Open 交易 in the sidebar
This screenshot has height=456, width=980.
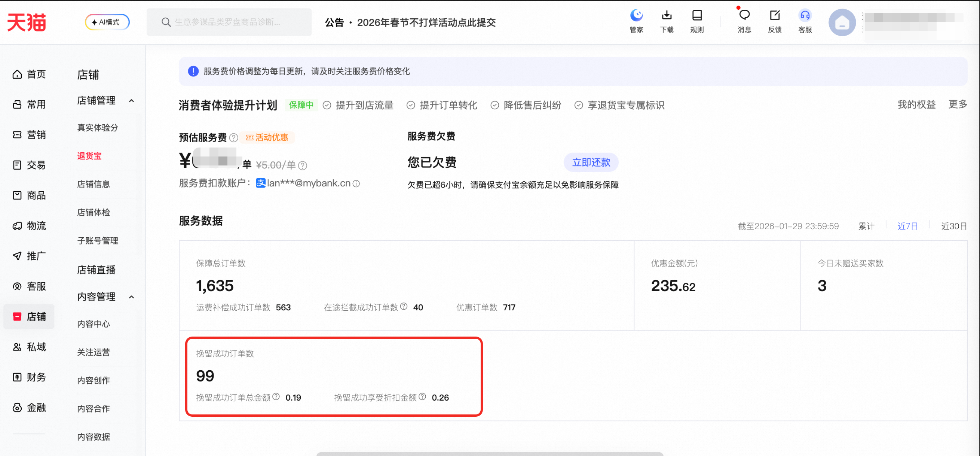pyautogui.click(x=29, y=165)
